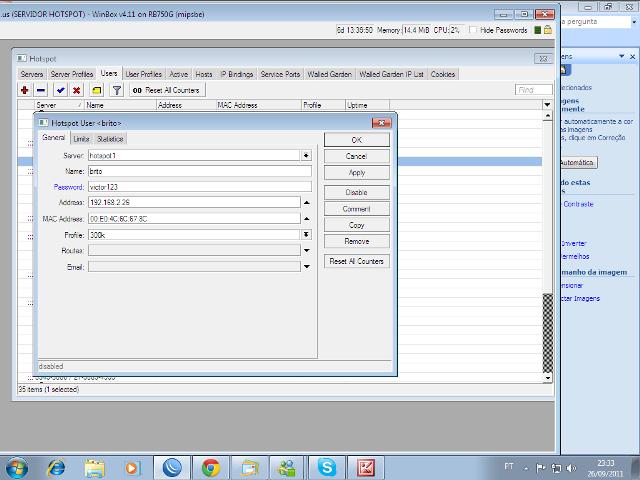This screenshot has height=480, width=640.
Task: Click the Reset All Counters dialog button
Action: (x=357, y=261)
